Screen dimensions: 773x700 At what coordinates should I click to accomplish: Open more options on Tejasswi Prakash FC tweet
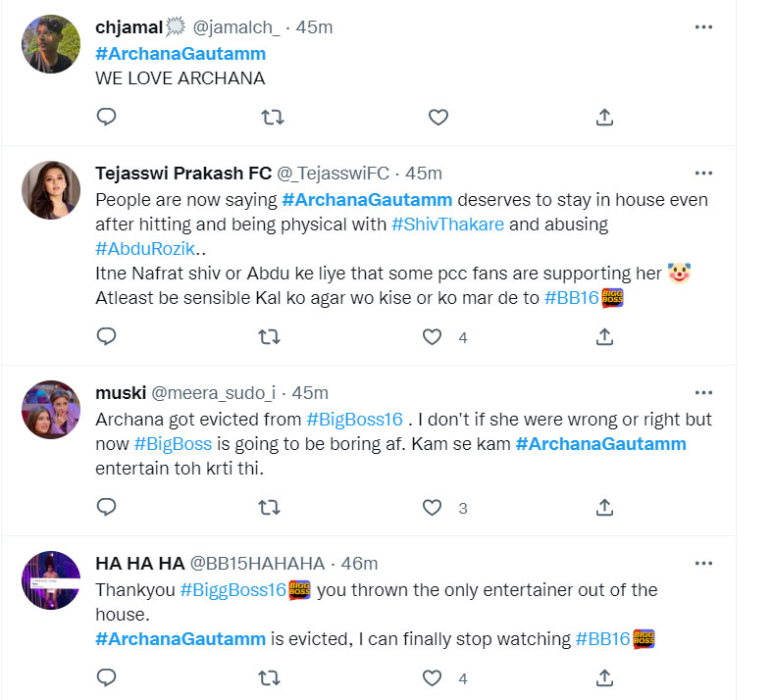pos(703,174)
